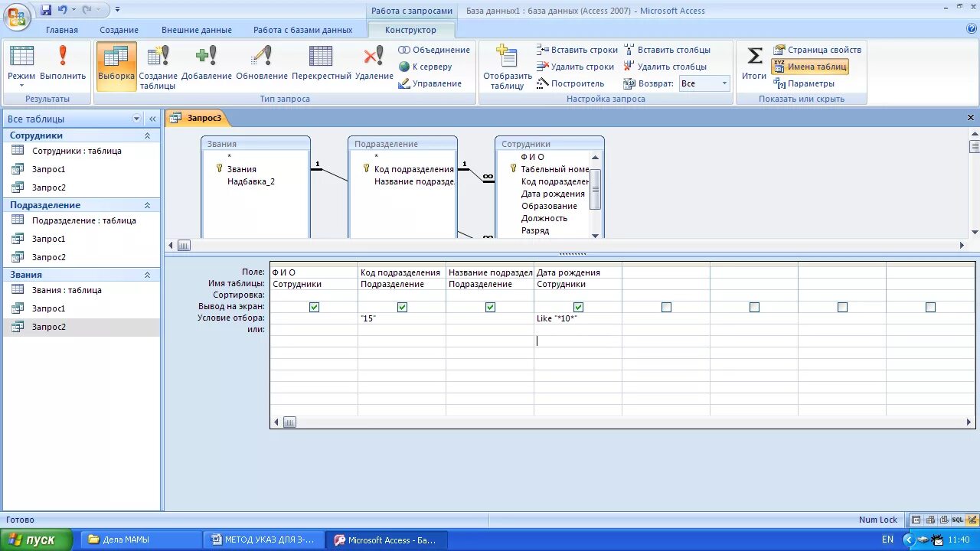Undo the last action
This screenshot has width=980, height=551.
pyautogui.click(x=63, y=11)
